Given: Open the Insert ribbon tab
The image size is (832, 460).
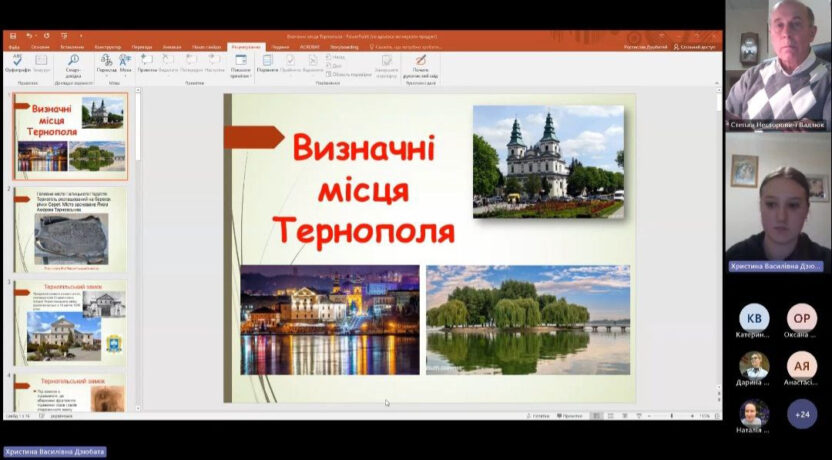Looking at the screenshot, I should coord(71,46).
